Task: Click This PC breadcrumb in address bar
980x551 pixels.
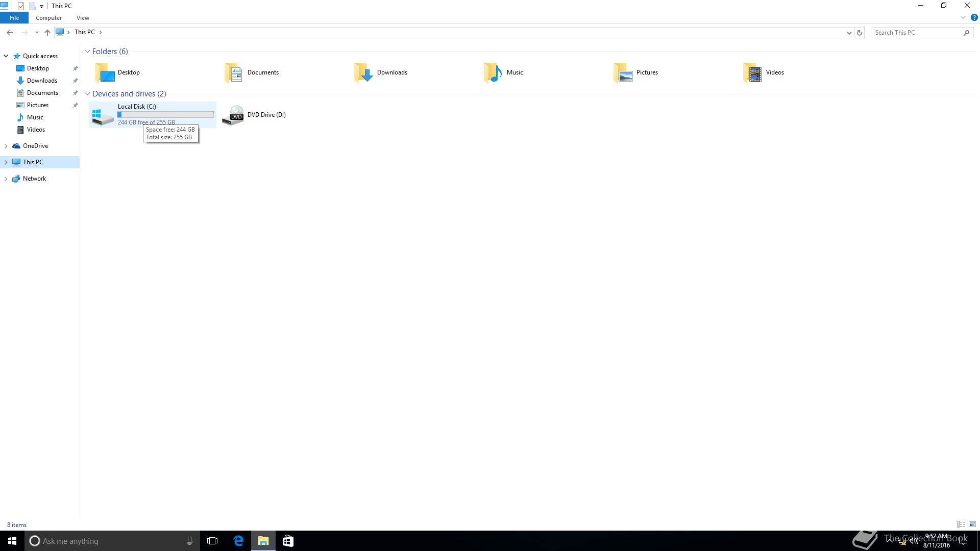Action: point(84,32)
